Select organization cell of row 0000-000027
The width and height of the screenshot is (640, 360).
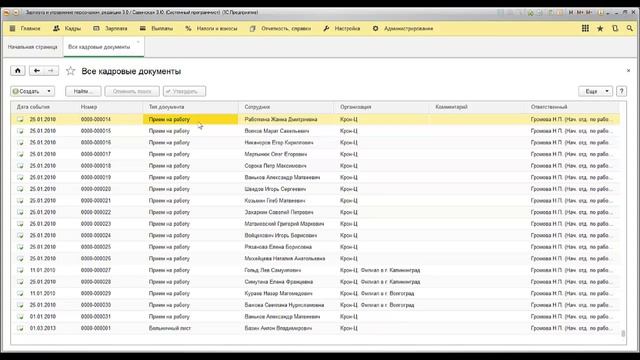pos(380,270)
